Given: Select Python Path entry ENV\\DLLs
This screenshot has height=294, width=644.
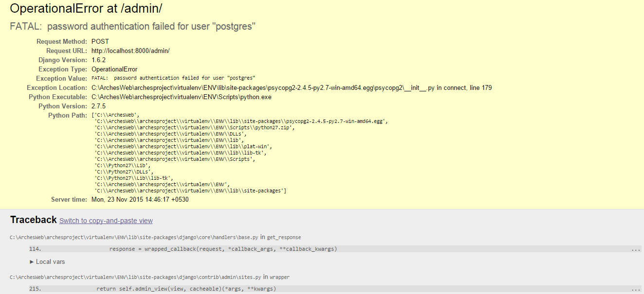Looking at the screenshot, I should tap(171, 134).
